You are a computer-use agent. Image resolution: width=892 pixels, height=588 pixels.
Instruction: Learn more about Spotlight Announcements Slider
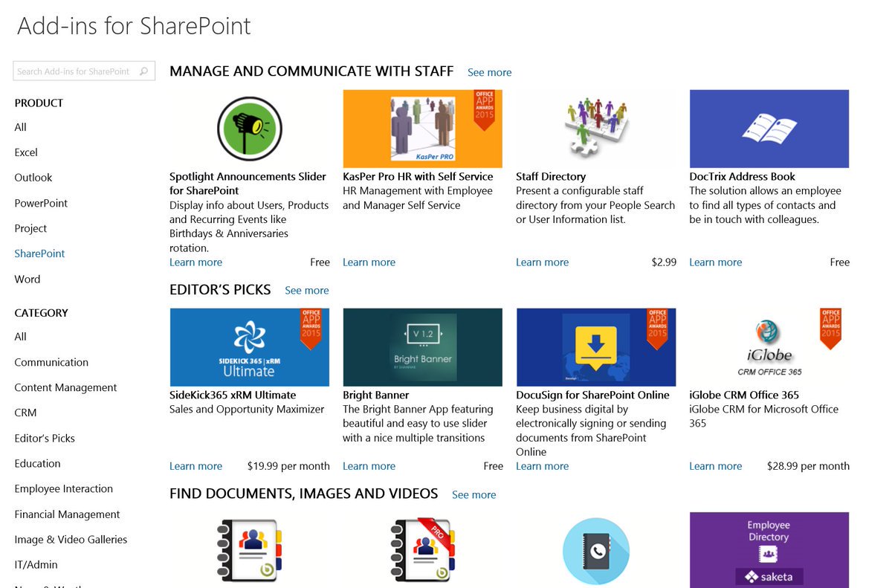(x=195, y=262)
